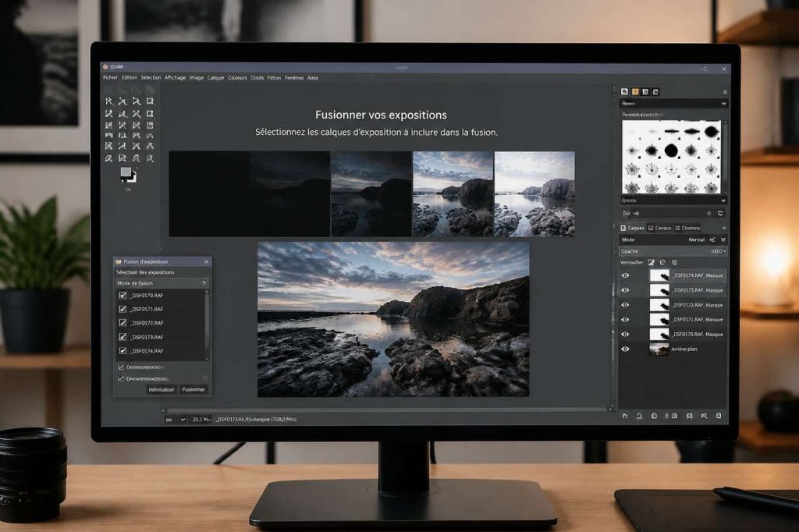Open the Couleurs menu
Image resolution: width=799 pixels, height=532 pixels.
coord(237,78)
